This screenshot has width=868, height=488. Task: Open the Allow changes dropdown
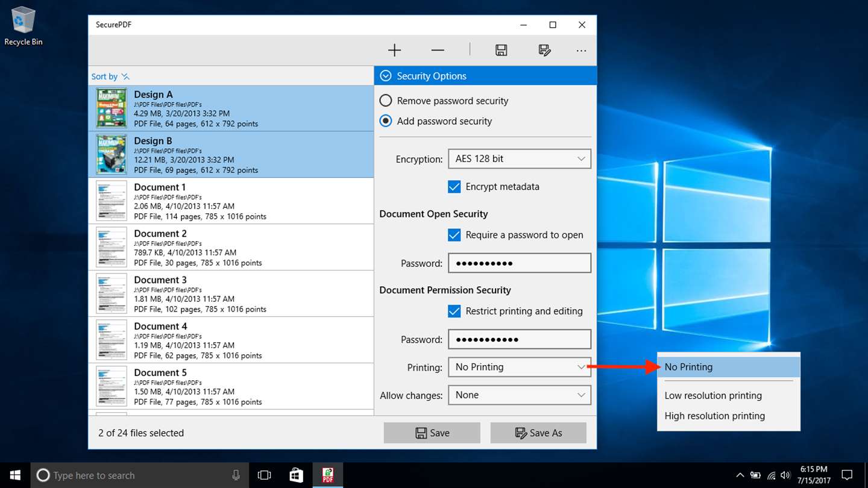click(x=519, y=395)
